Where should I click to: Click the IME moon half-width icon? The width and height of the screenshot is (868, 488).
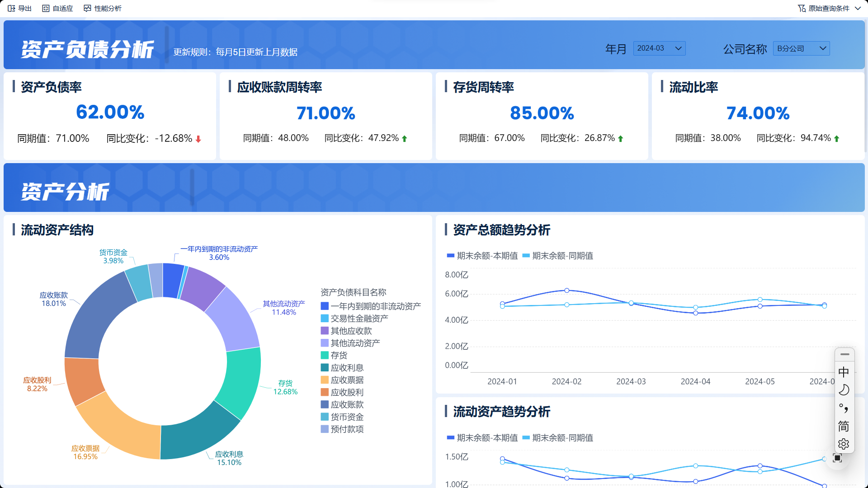point(844,390)
